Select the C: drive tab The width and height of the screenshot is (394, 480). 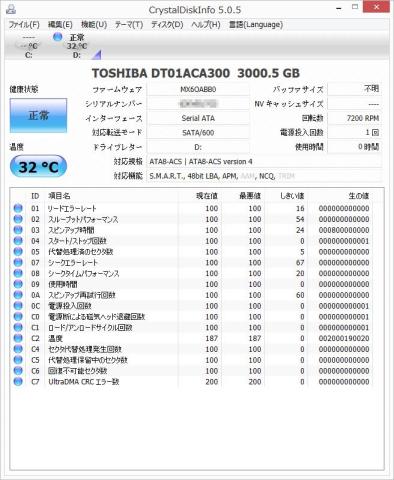coord(28,46)
